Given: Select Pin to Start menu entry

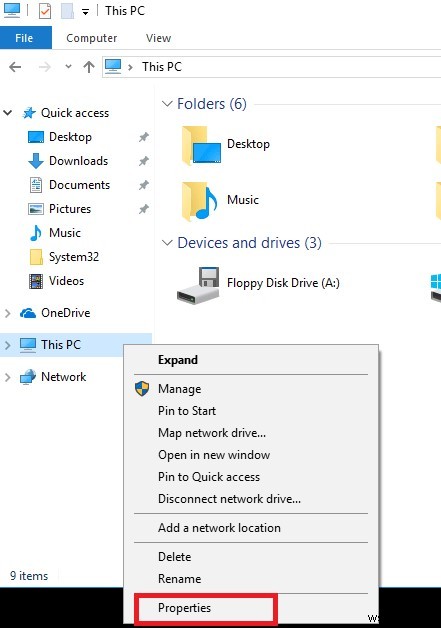Looking at the screenshot, I should (x=251, y=411).
